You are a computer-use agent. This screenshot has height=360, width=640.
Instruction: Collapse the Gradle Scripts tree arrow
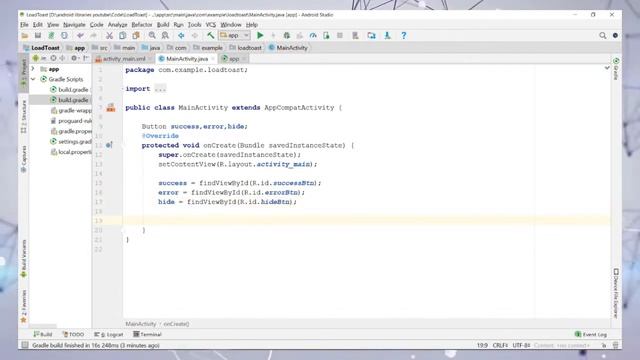click(x=33, y=79)
